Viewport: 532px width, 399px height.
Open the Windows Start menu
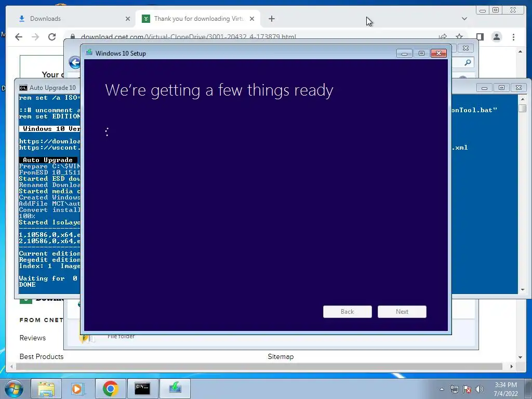tap(14, 389)
